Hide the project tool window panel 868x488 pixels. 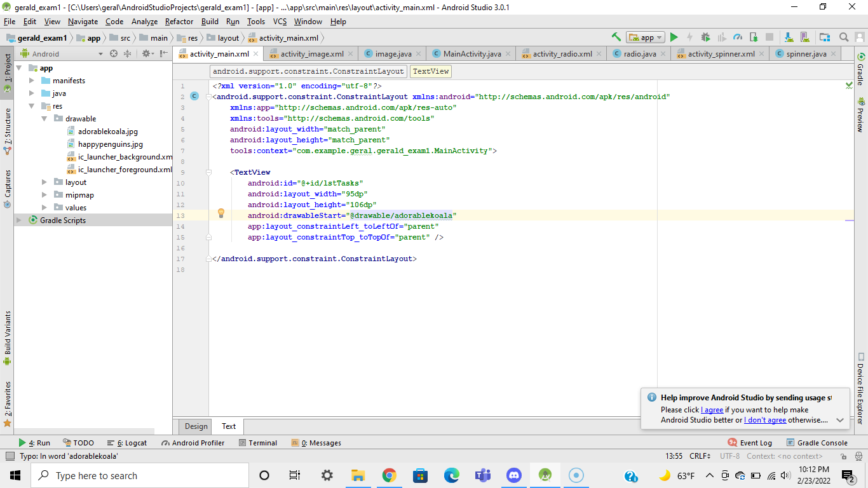(163, 54)
